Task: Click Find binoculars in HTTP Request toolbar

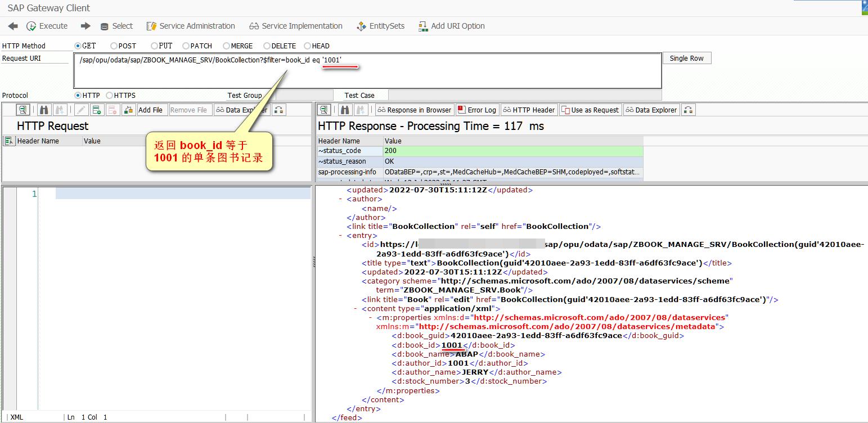Action: tap(43, 110)
